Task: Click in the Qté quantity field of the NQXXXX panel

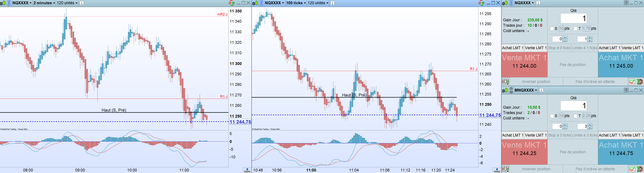Action: tap(573, 18)
